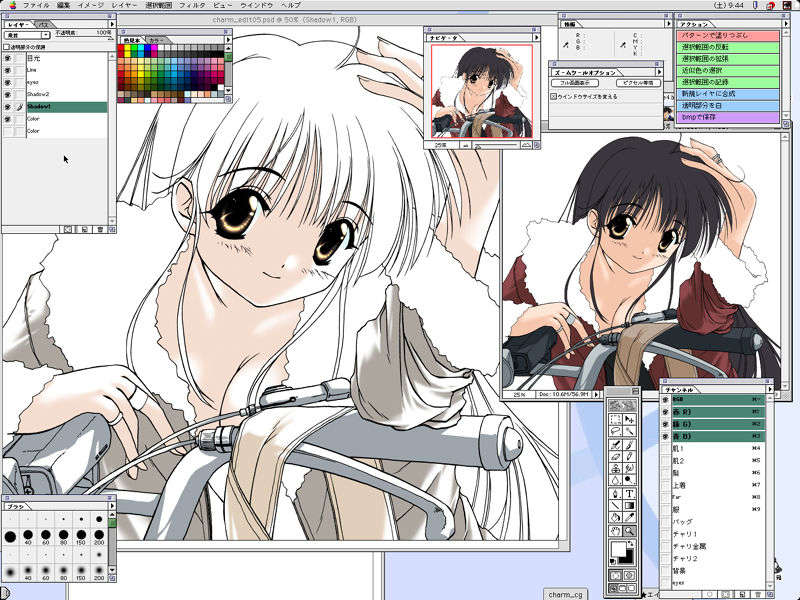Switch to Quick Mask mode
This screenshot has height=600, width=800.
point(630,576)
